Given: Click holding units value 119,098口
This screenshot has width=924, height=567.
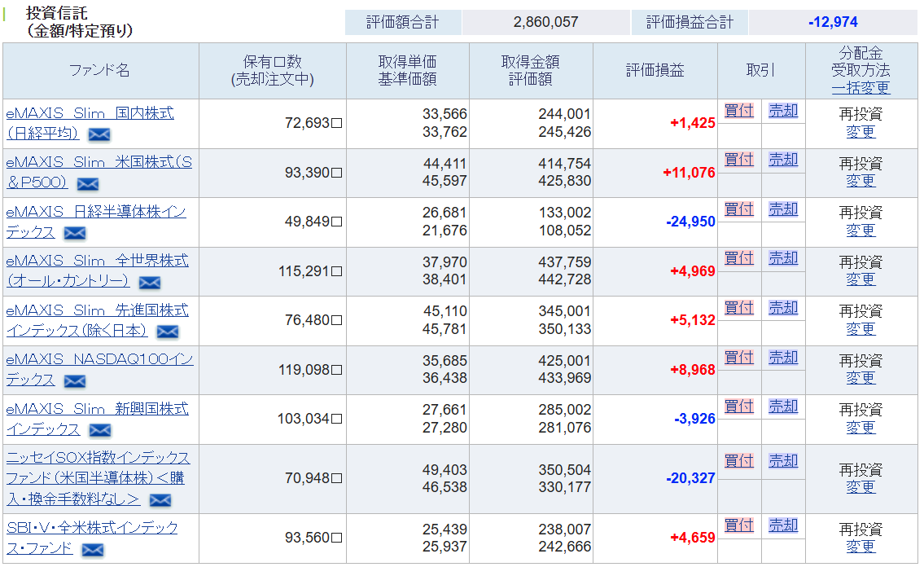Looking at the screenshot, I should [x=310, y=370].
